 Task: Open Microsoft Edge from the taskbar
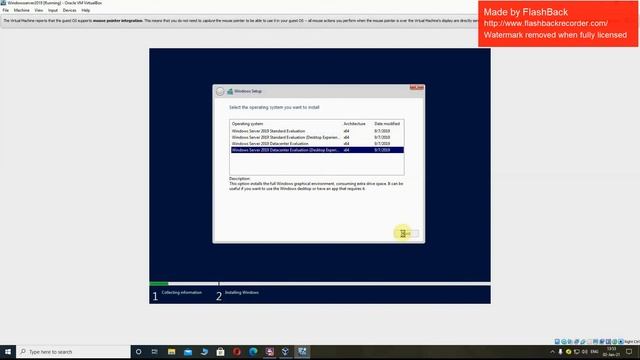253,352
